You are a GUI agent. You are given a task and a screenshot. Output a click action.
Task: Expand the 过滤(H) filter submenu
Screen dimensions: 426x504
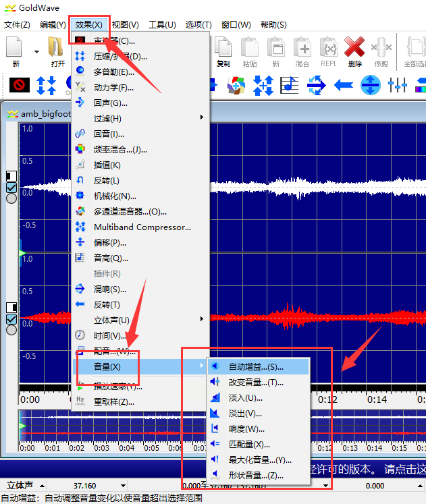tap(141, 118)
